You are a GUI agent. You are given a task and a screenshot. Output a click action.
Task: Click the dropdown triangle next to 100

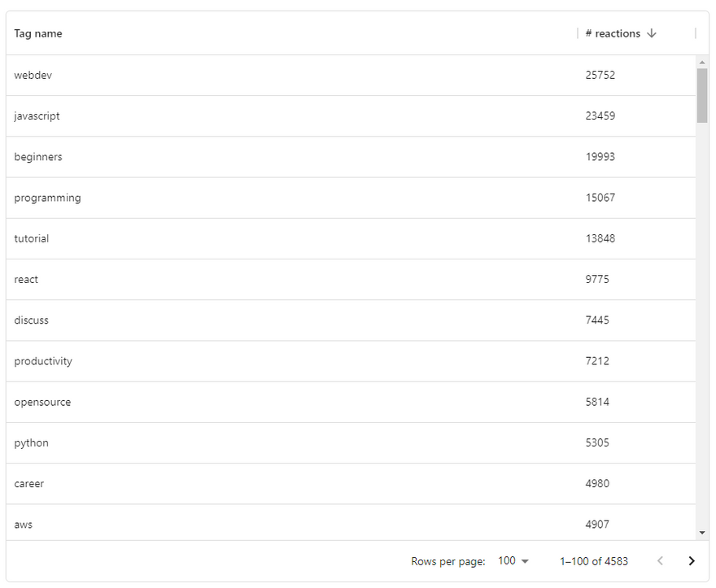point(525,561)
